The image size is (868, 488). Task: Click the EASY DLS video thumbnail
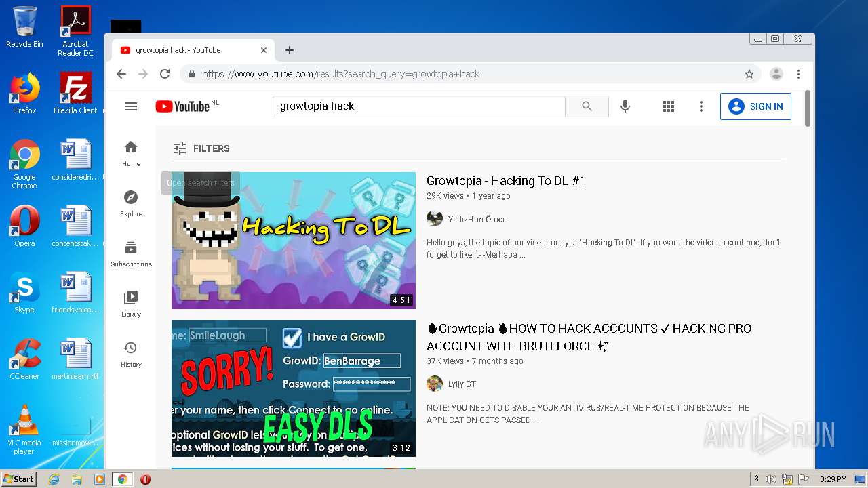click(x=294, y=388)
